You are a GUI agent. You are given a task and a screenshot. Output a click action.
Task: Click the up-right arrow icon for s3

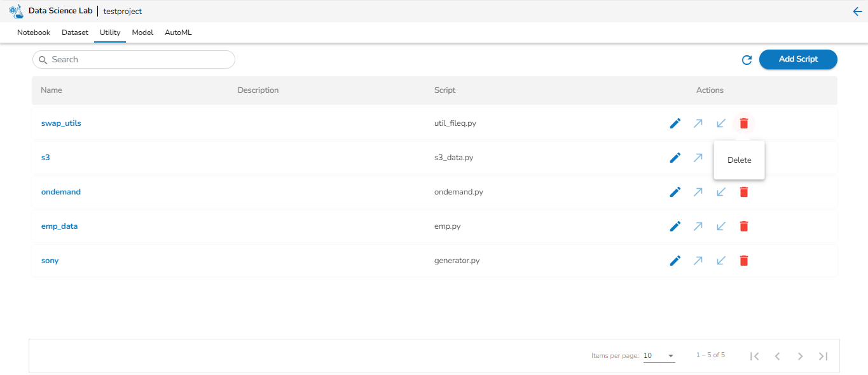(698, 158)
